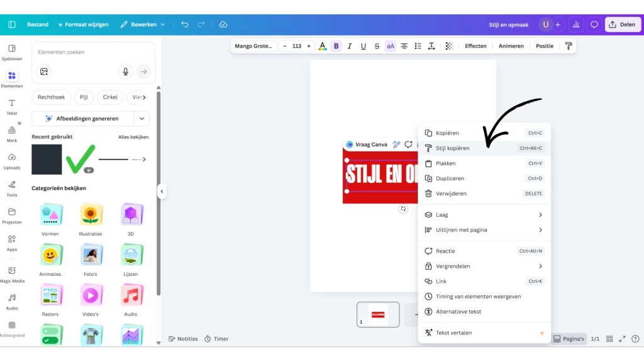Expand the Afbeeldingen genereren options arrow
Screen dimensions: 644x362
[x=142, y=118]
